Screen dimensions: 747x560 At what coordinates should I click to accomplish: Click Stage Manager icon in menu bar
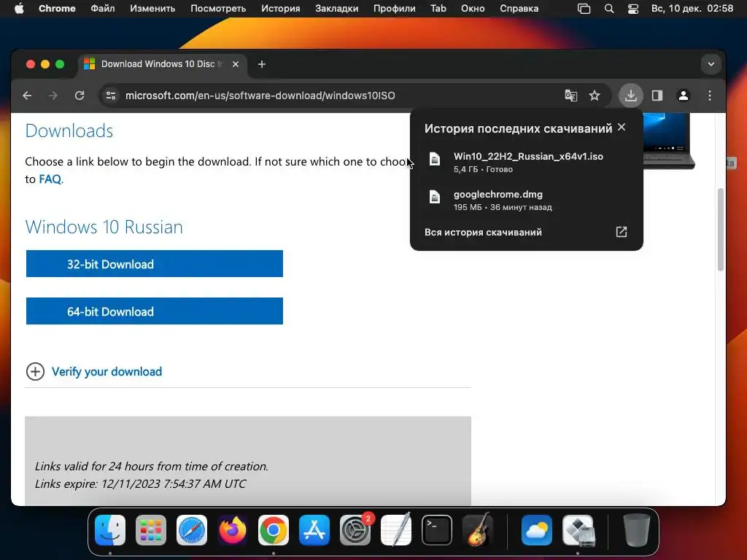[584, 9]
